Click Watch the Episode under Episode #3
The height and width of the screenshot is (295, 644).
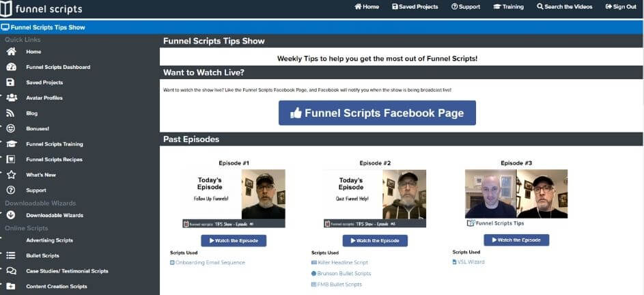(x=516, y=240)
